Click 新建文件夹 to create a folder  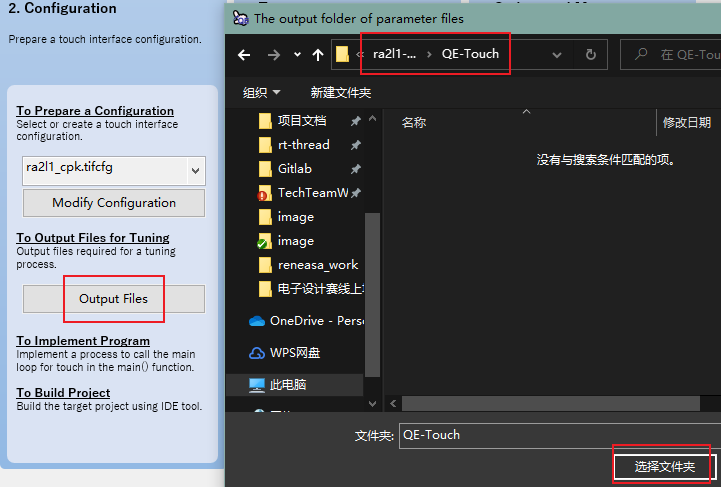(340, 92)
